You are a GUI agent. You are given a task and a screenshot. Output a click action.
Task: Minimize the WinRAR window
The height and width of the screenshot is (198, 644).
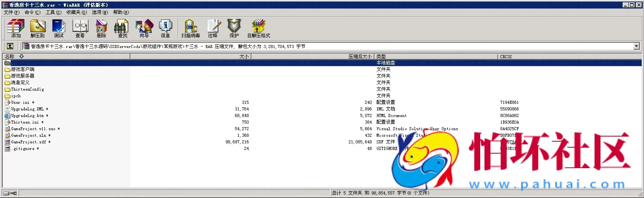[x=625, y=5]
